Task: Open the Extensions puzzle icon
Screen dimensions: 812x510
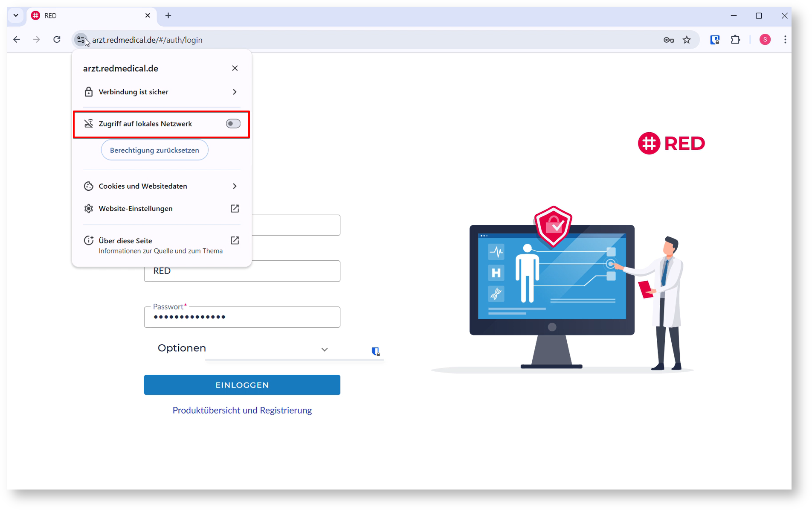Action: coord(735,40)
